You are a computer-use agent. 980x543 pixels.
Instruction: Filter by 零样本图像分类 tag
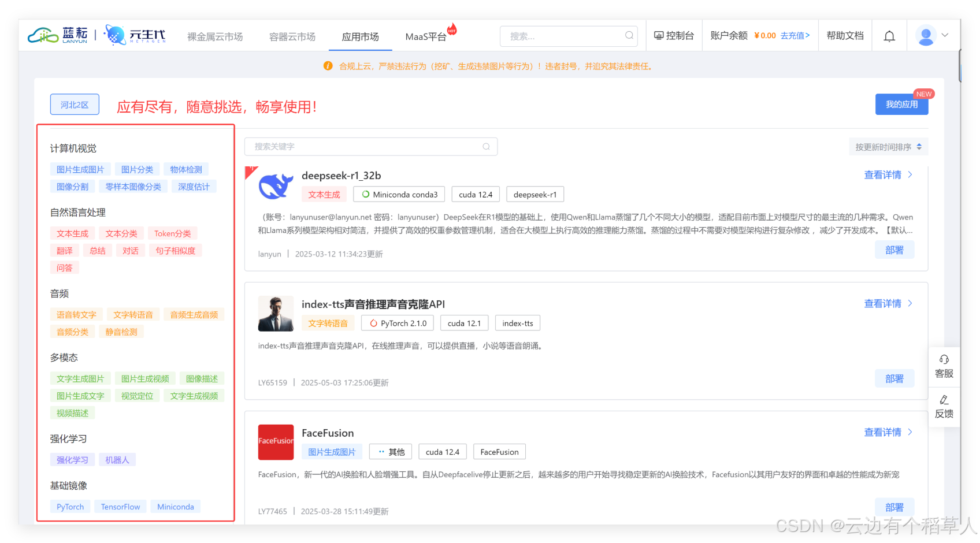click(x=133, y=187)
